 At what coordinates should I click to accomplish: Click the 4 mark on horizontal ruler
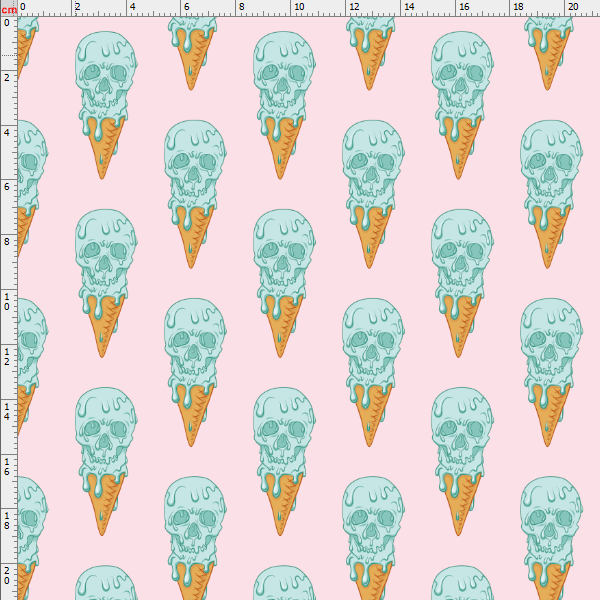click(132, 7)
